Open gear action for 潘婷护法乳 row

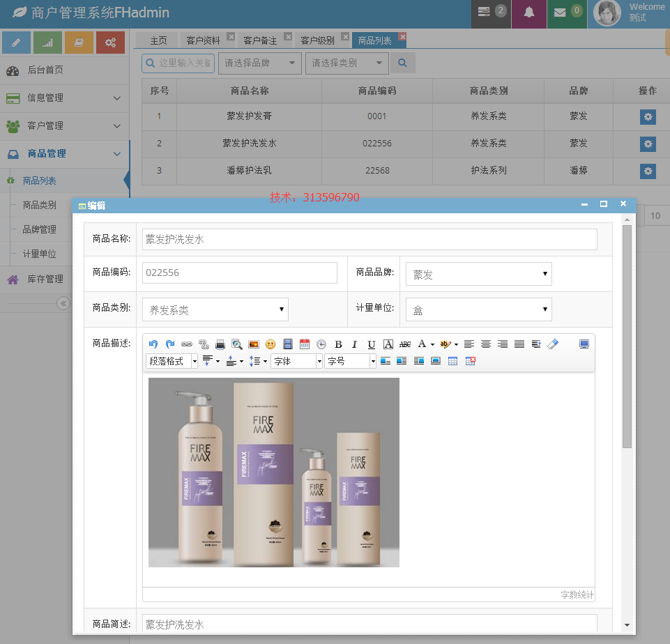648,171
